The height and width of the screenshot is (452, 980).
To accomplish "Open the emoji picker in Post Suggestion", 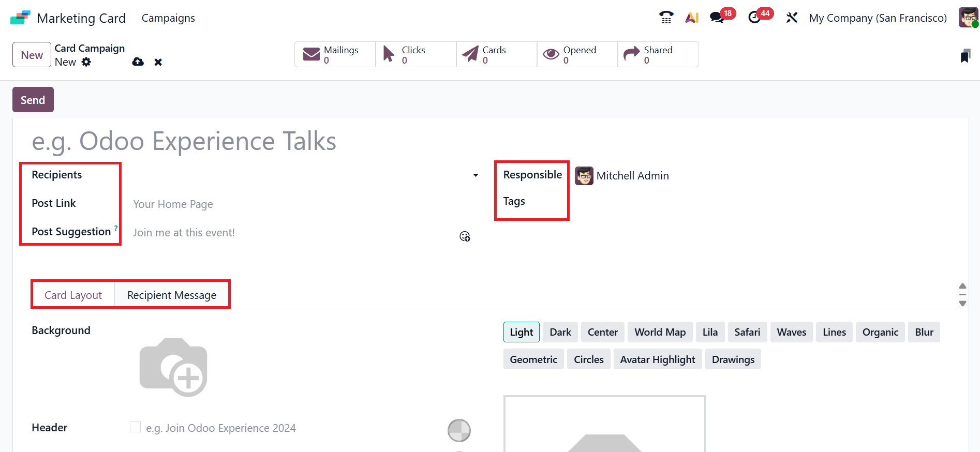I will pyautogui.click(x=465, y=236).
